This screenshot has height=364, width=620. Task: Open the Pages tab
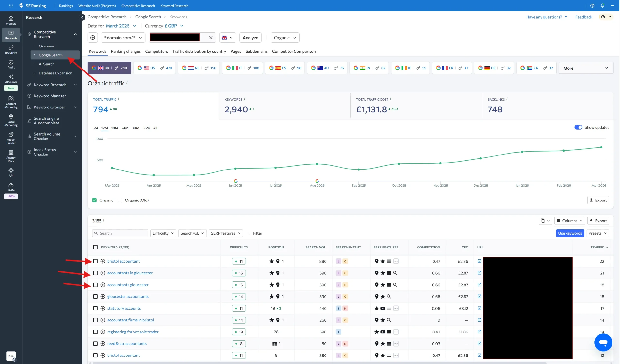[236, 51]
